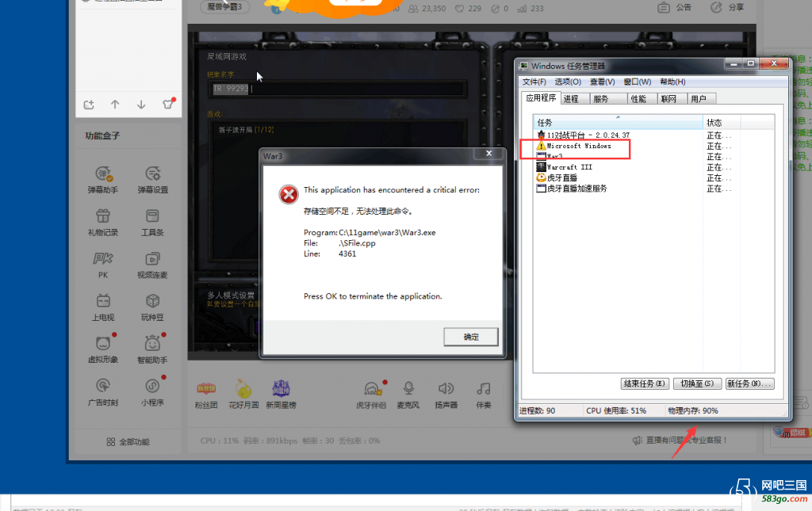
Task: Open the 弹幕助手 tool
Action: click(103, 180)
